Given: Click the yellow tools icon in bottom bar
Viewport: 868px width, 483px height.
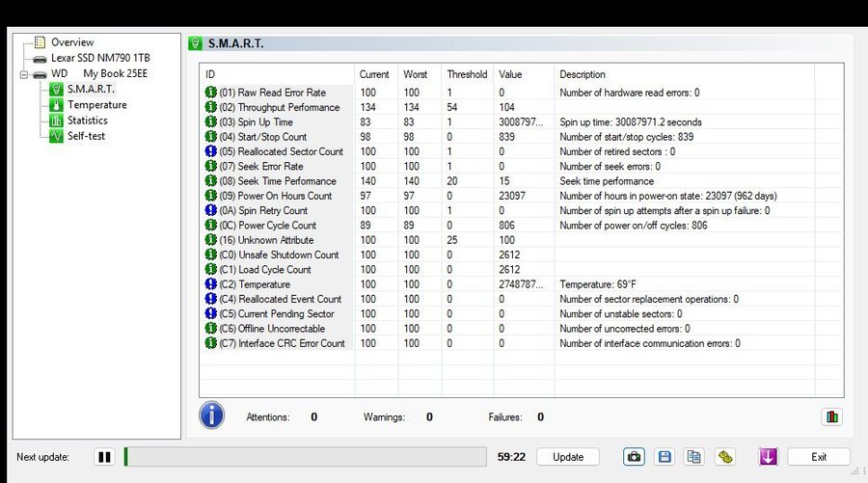Looking at the screenshot, I should pos(725,457).
